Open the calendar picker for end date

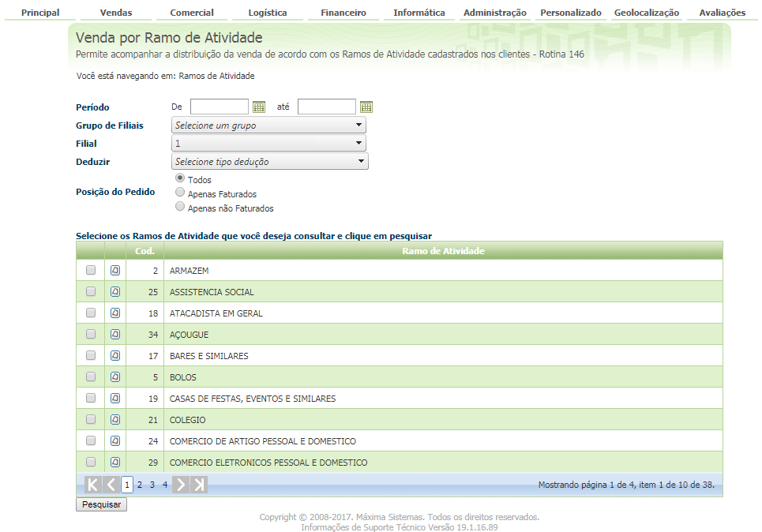[366, 107]
